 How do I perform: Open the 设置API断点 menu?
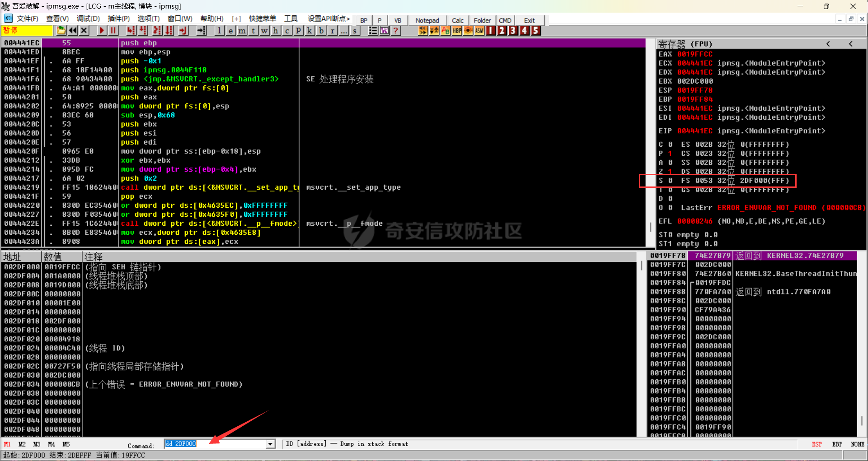pos(328,19)
